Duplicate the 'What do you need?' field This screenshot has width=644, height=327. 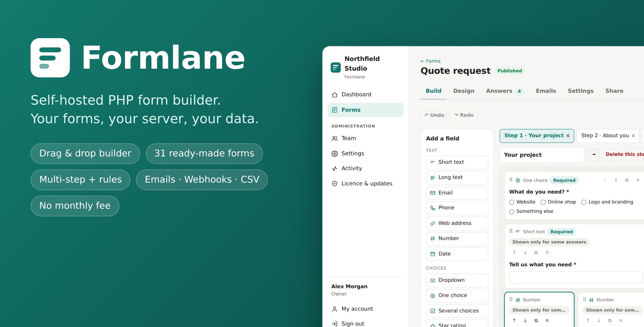tap(627, 180)
